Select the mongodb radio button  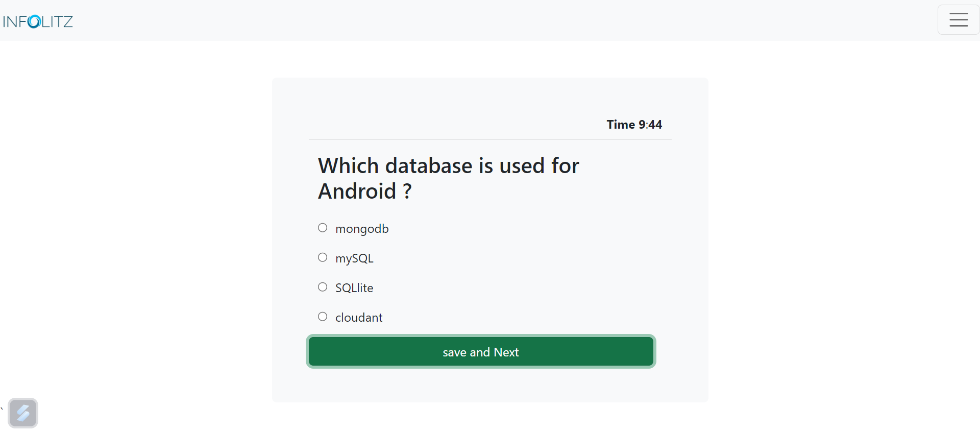323,228
